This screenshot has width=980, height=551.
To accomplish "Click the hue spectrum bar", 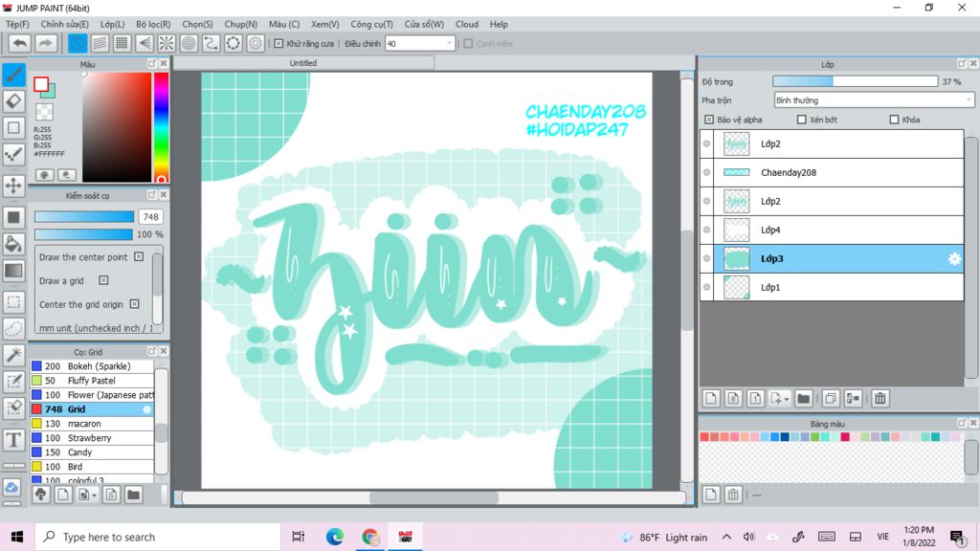I will (x=161, y=127).
